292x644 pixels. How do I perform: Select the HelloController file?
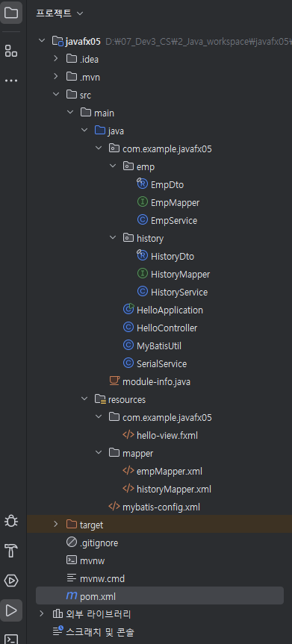click(167, 328)
